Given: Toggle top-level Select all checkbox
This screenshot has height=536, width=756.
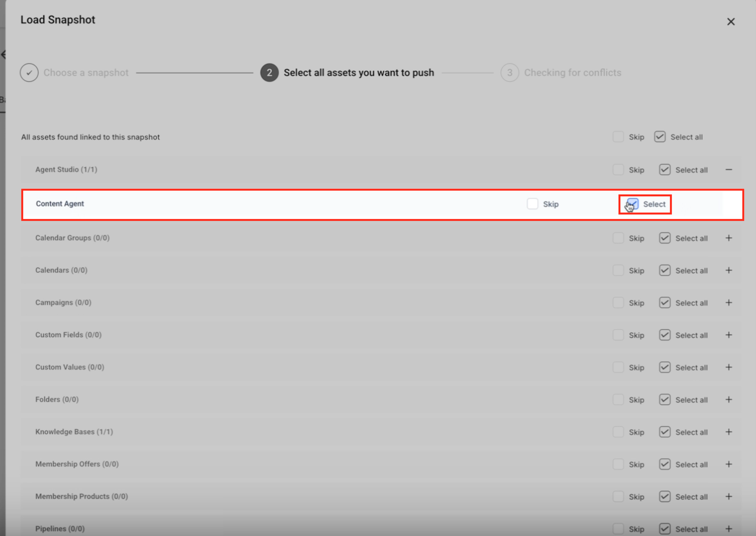Looking at the screenshot, I should click(659, 137).
